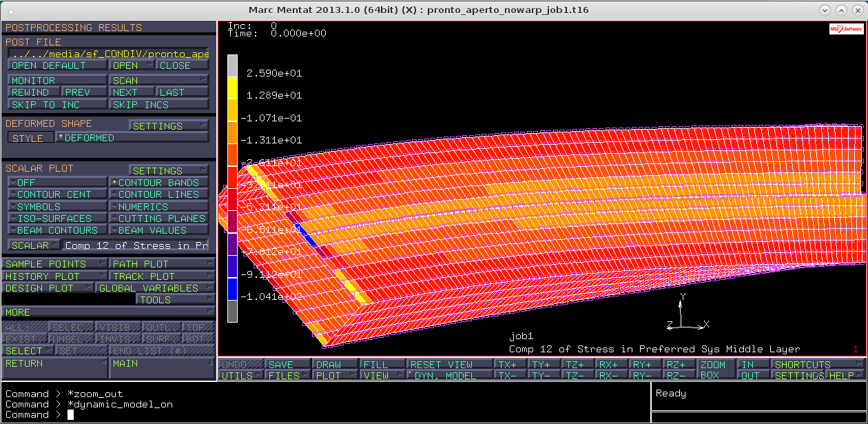
Task: Jump to LAST increment
Action: point(183,92)
